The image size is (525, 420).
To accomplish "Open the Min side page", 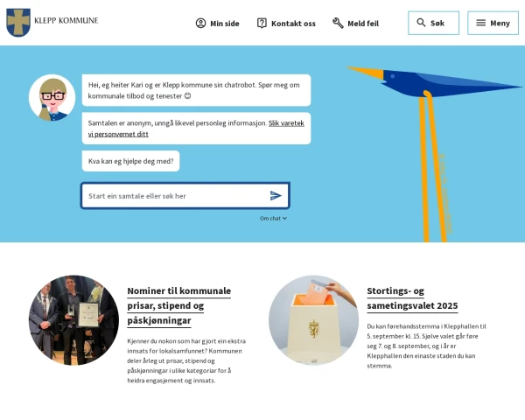I will (x=225, y=24).
